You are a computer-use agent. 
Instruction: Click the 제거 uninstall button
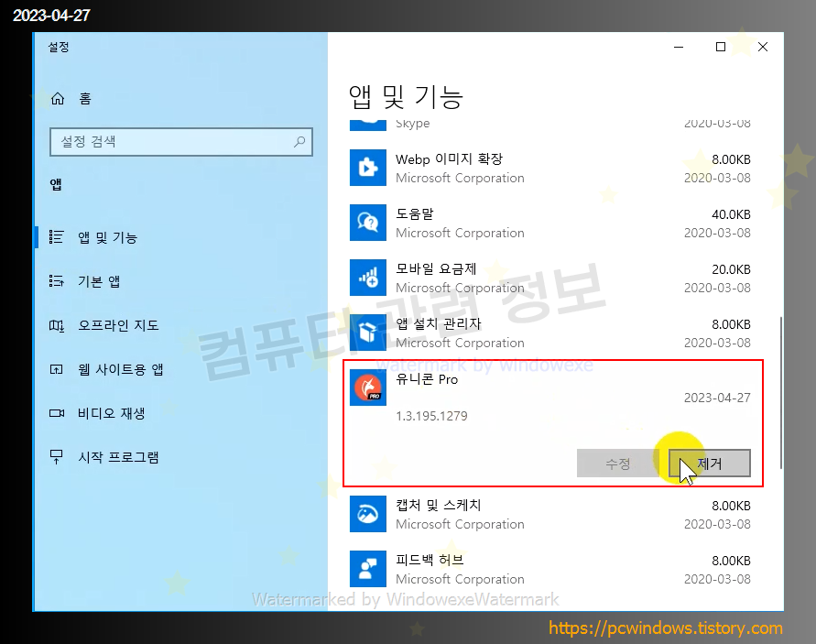pos(710,463)
